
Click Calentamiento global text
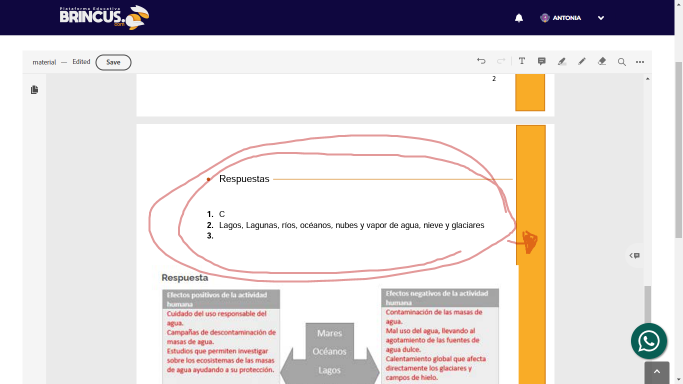(x=436, y=368)
